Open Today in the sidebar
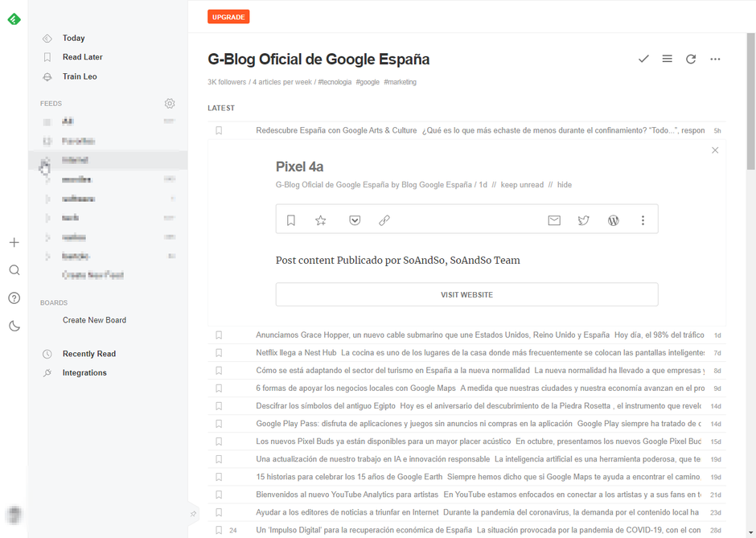Viewport: 756px width, 538px height. (x=74, y=38)
